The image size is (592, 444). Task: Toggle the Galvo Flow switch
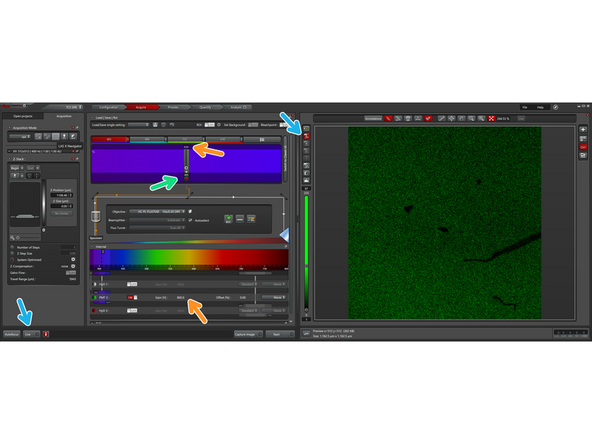pyautogui.click(x=71, y=273)
